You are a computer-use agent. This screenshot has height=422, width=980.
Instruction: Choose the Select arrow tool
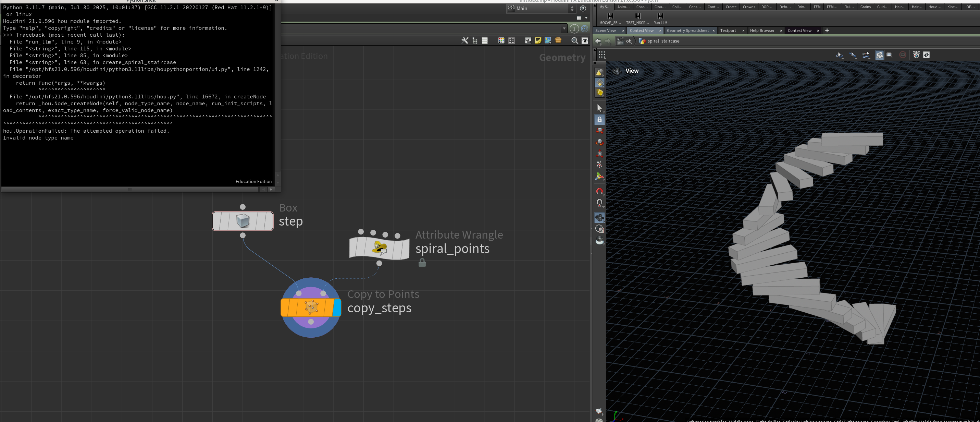(x=599, y=108)
